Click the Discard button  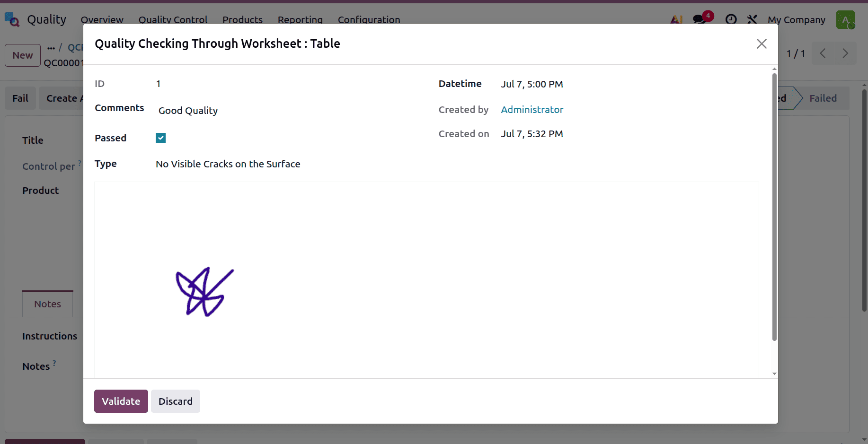pyautogui.click(x=176, y=401)
